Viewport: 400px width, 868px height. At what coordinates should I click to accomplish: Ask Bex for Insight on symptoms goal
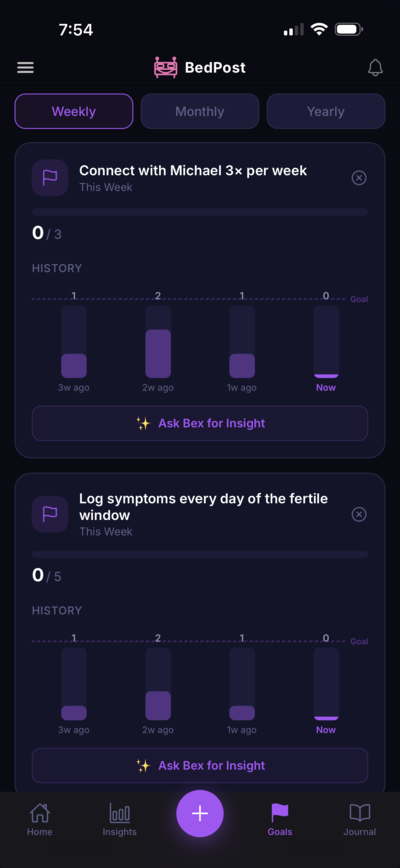point(200,766)
